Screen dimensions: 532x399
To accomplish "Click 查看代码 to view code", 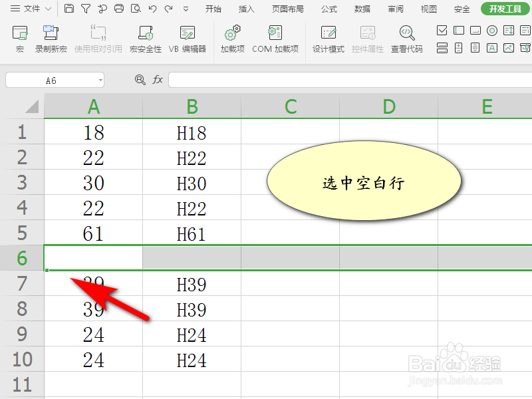I will [406, 38].
